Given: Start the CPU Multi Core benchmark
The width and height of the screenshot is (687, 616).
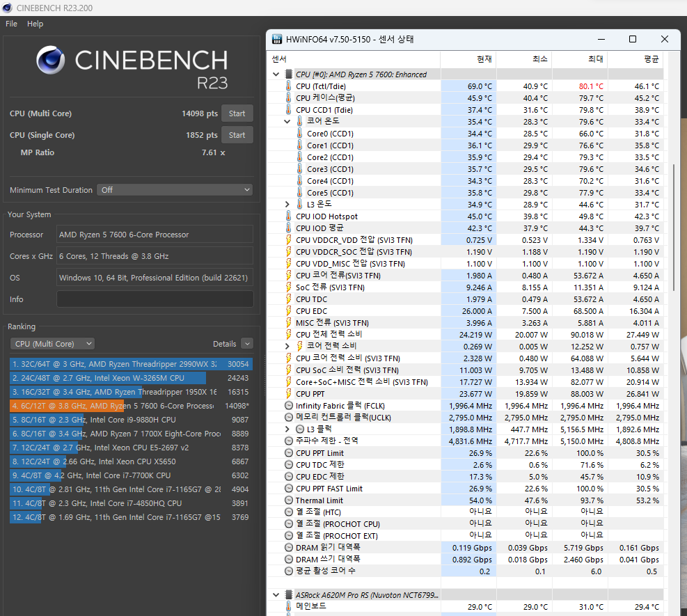Looking at the screenshot, I should 237,113.
